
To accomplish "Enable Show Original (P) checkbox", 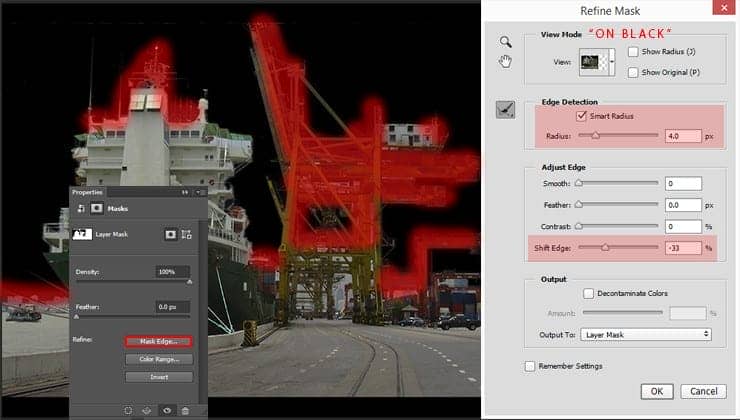I will (x=633, y=72).
